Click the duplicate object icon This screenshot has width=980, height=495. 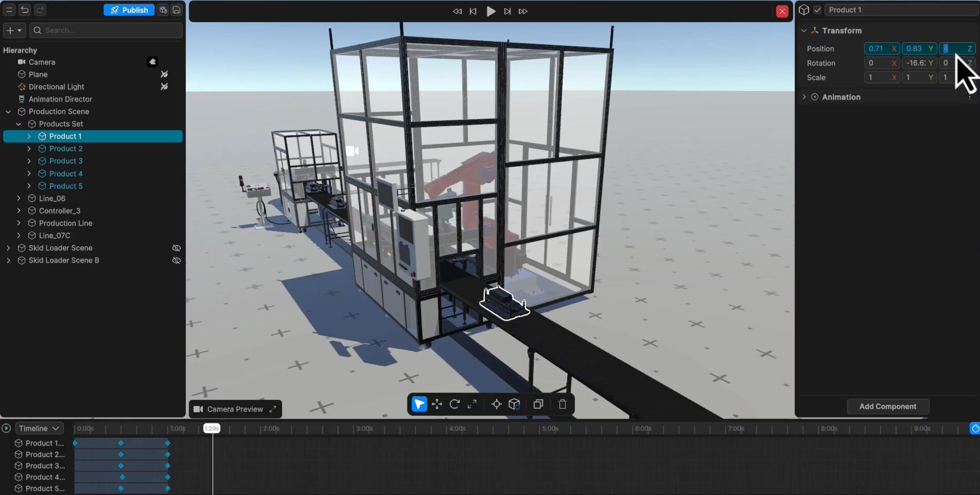pyautogui.click(x=538, y=404)
